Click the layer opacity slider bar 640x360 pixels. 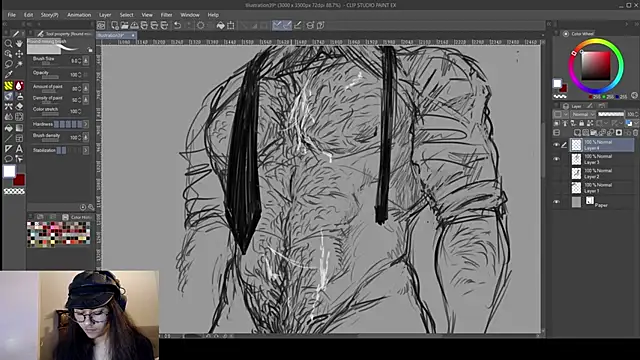(611, 114)
